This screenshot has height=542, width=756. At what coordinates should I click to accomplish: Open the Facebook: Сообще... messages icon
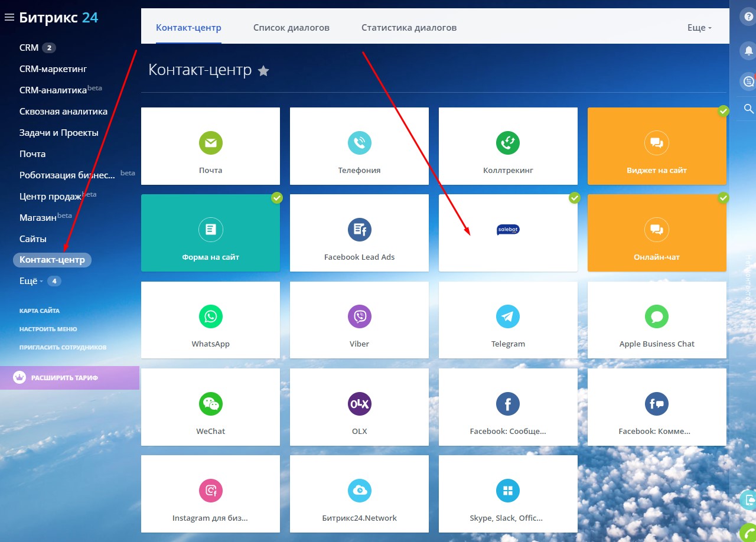508,404
